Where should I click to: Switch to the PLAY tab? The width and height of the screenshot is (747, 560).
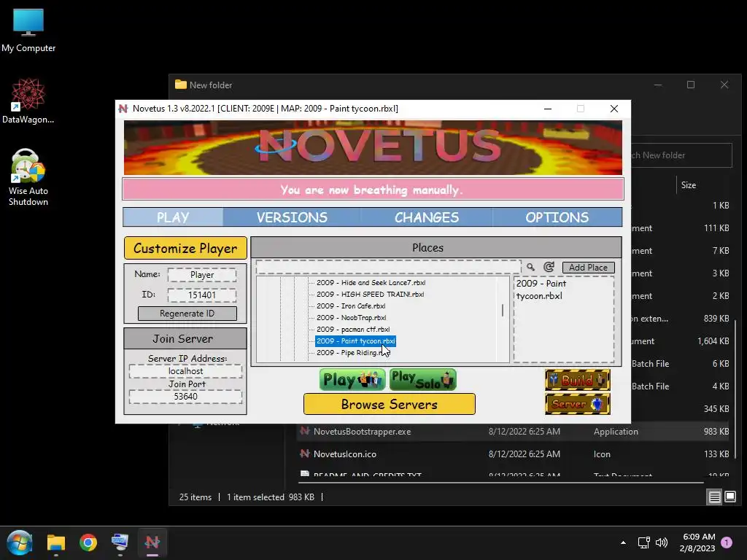pos(173,217)
